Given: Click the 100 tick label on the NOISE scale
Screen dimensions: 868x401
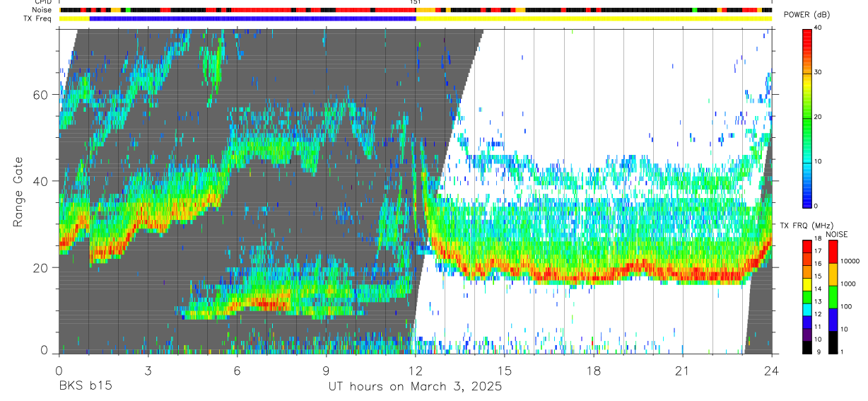Looking at the screenshot, I should point(845,307).
